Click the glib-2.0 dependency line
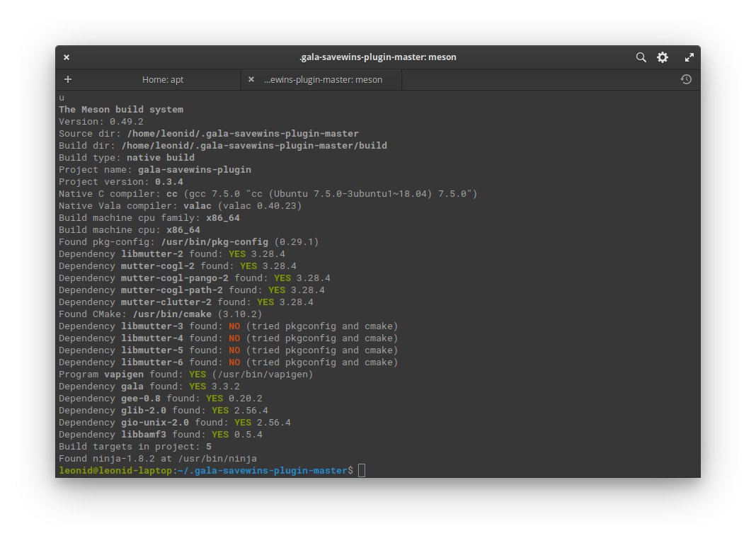756x543 pixels. (164, 411)
